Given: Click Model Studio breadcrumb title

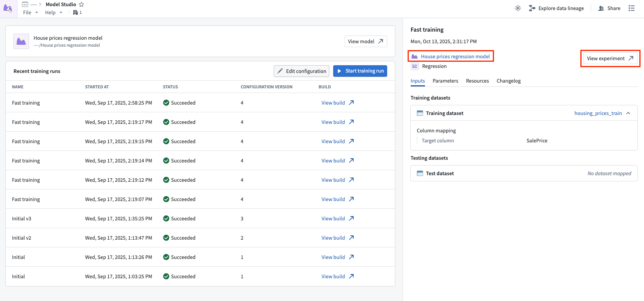Looking at the screenshot, I should pyautogui.click(x=61, y=4).
